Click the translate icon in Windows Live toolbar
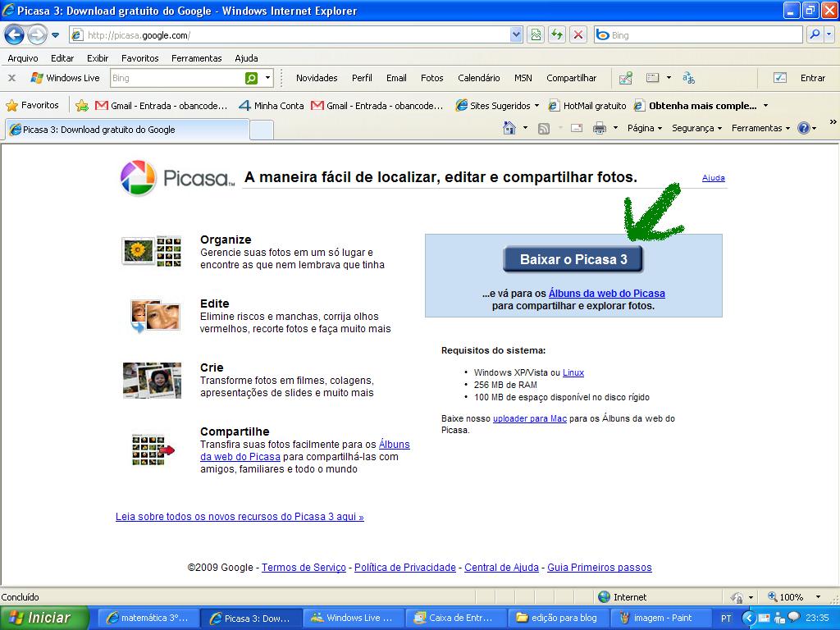840x630 pixels. pos(688,78)
